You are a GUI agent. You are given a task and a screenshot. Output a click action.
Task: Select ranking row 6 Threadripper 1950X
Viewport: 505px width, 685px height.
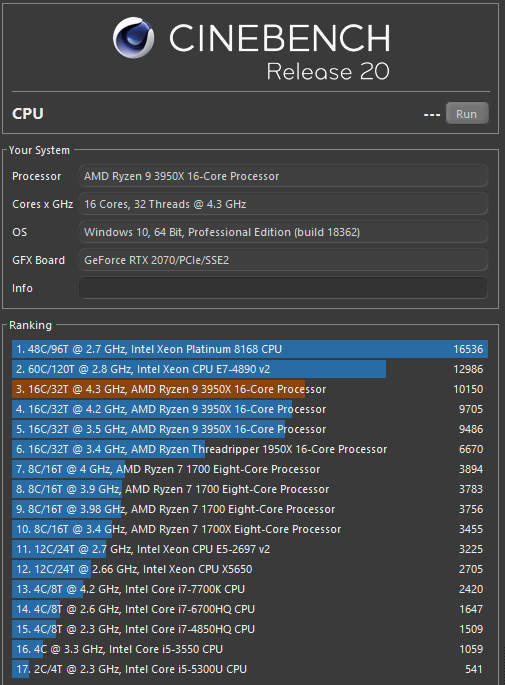pyautogui.click(x=250, y=449)
